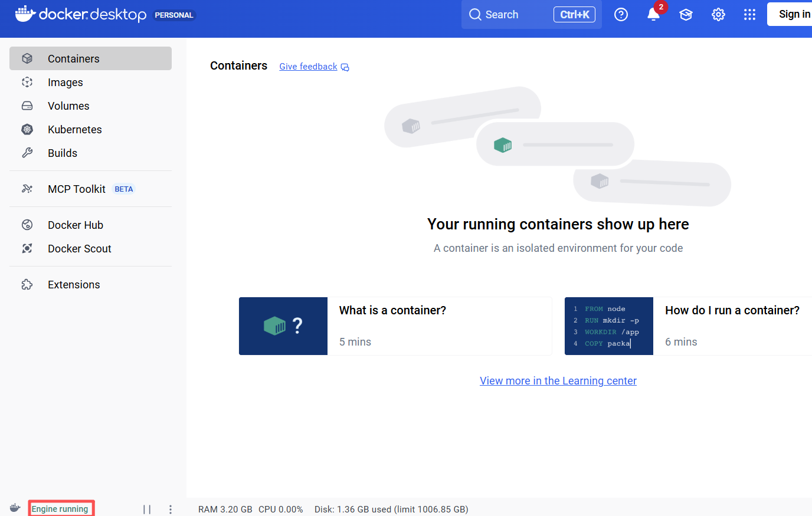Click the RAM 3.20 GB status

225,510
